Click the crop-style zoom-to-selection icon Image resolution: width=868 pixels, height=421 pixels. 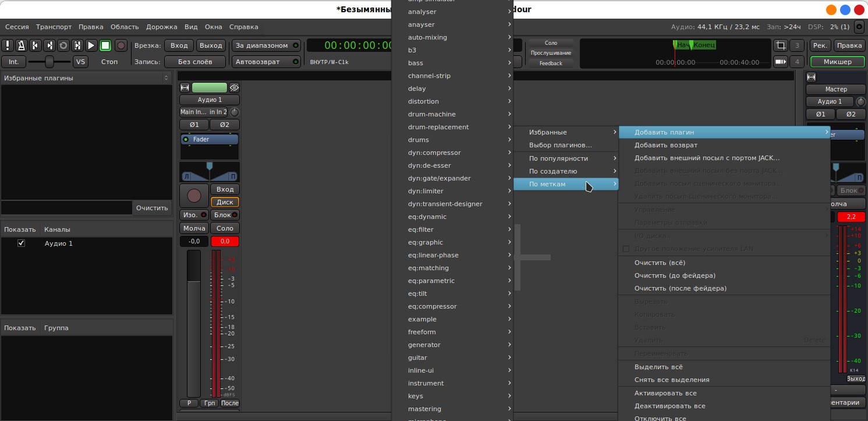[x=780, y=45]
